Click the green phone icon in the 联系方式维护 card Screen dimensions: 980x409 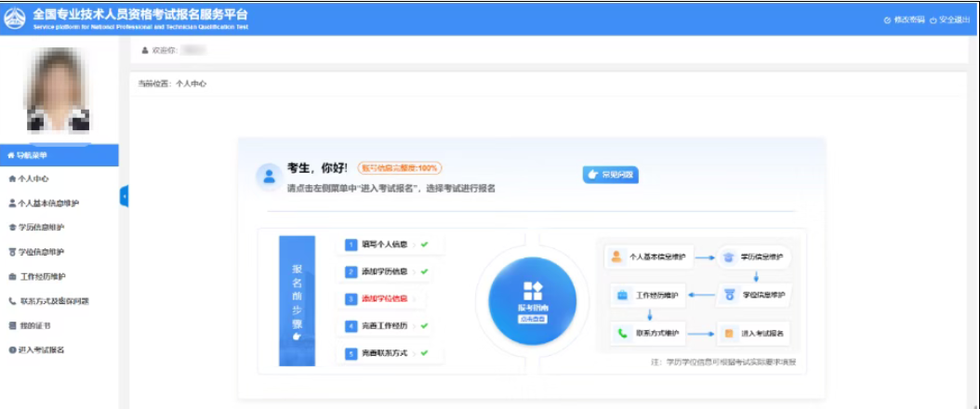click(623, 334)
